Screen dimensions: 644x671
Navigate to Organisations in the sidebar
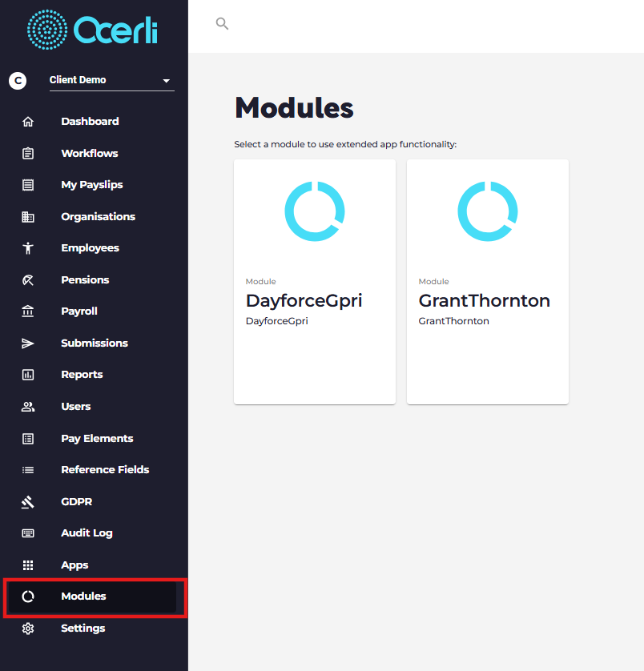[x=98, y=216]
